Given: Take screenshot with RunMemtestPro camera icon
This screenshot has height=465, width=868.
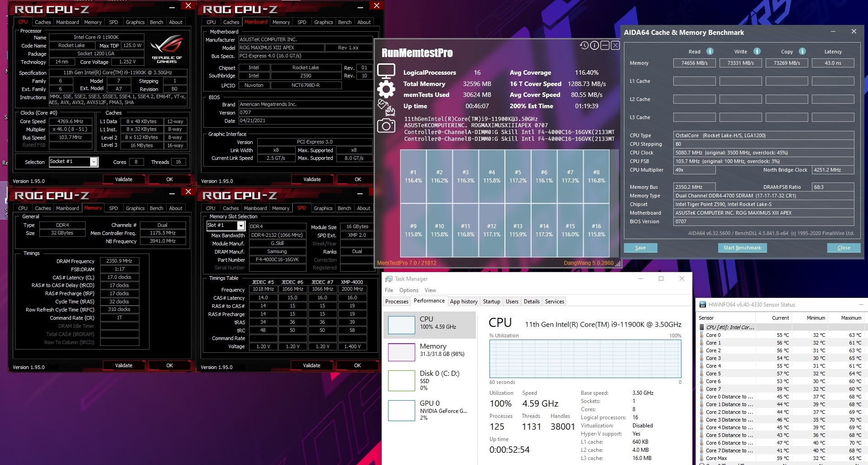Looking at the screenshot, I should coord(386,125).
